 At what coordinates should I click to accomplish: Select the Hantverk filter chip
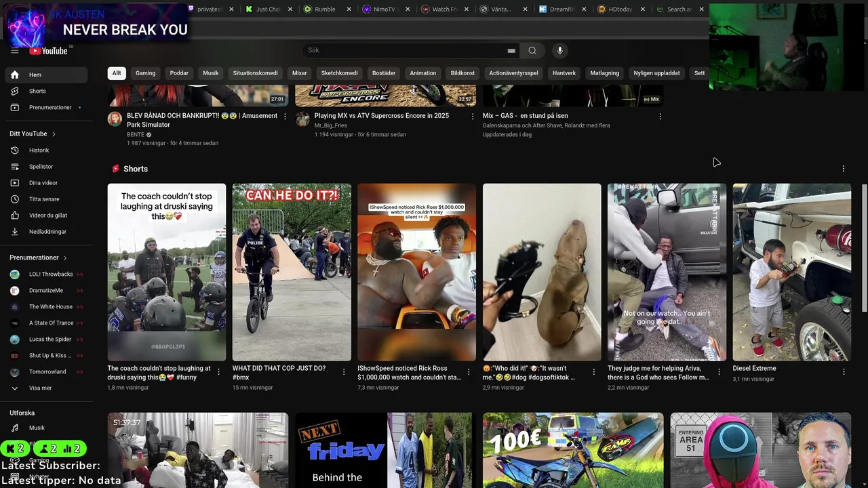pyautogui.click(x=564, y=73)
